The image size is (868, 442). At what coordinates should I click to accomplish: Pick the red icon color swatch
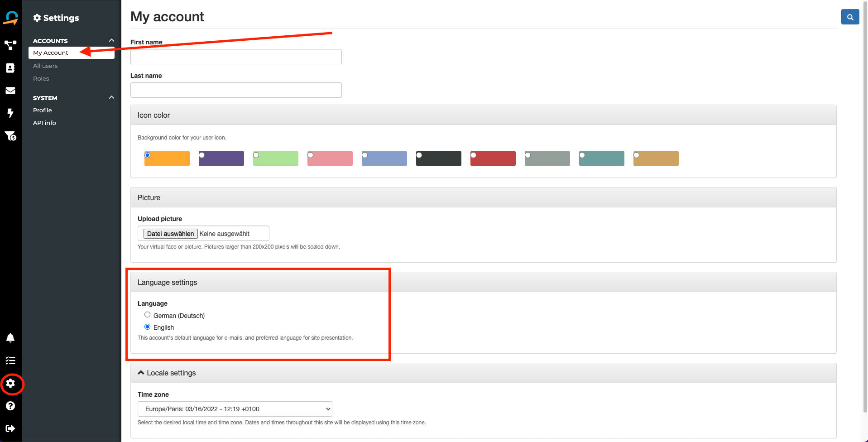pos(493,159)
